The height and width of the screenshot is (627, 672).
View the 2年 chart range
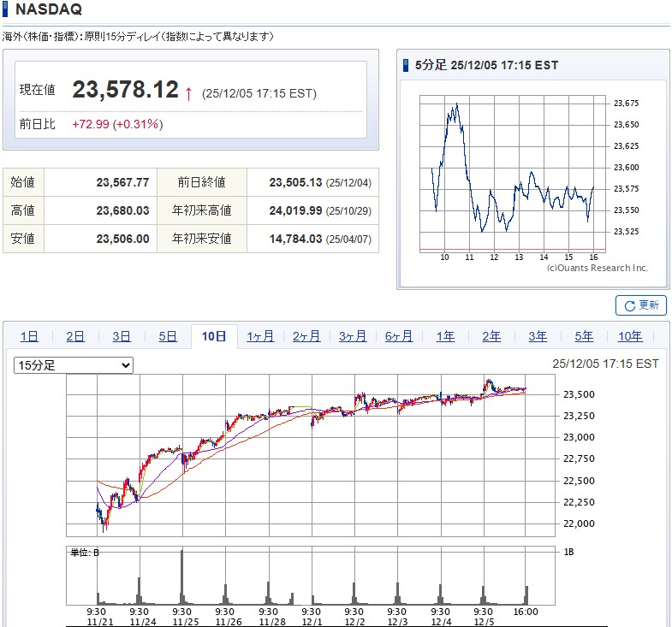491,336
